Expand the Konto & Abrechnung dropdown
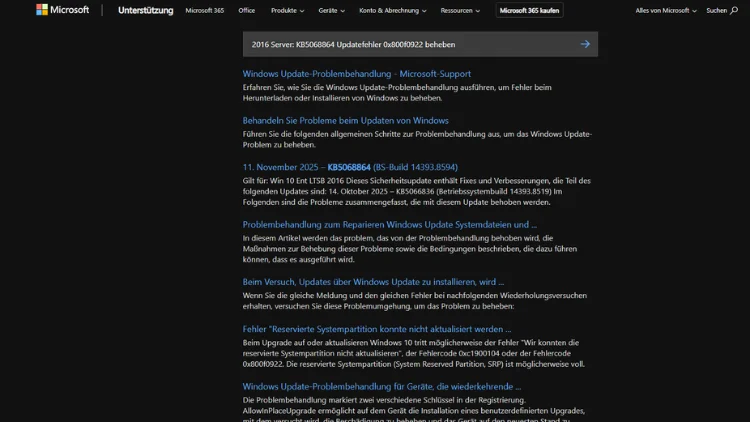The image size is (750, 422). click(391, 11)
